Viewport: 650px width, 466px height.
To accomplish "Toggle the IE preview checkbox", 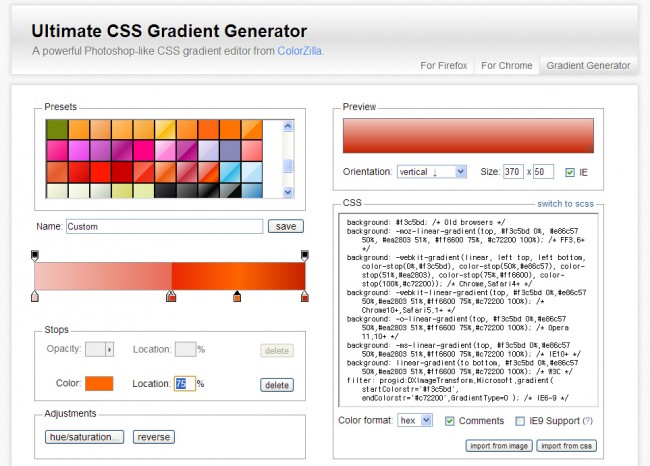I will [570, 172].
